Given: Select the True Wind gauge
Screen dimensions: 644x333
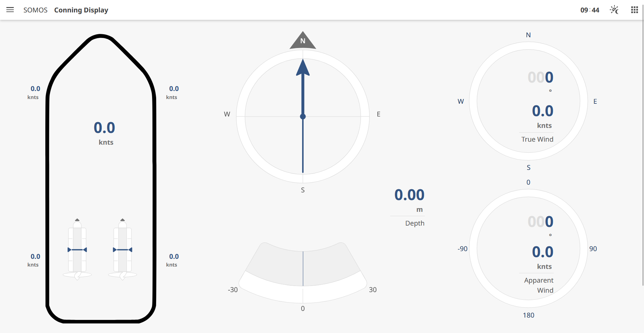Looking at the screenshot, I should coord(528,101).
